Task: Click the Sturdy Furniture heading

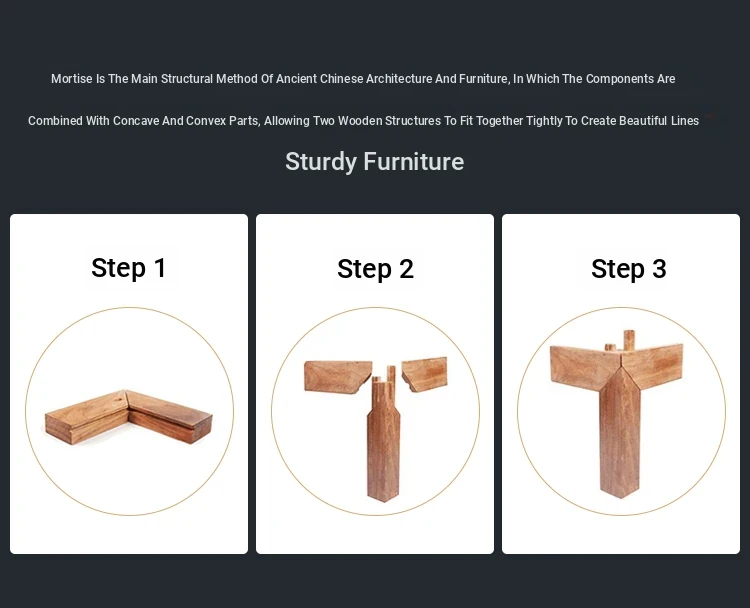Action: [x=375, y=162]
